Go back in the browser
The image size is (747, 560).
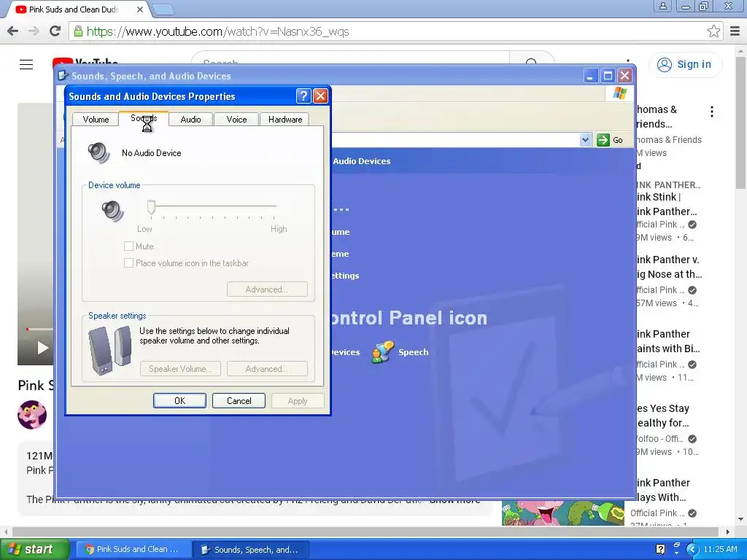click(x=13, y=31)
